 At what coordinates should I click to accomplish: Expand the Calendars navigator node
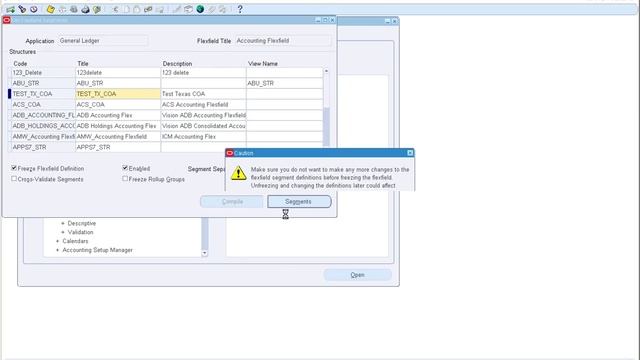tap(58, 241)
